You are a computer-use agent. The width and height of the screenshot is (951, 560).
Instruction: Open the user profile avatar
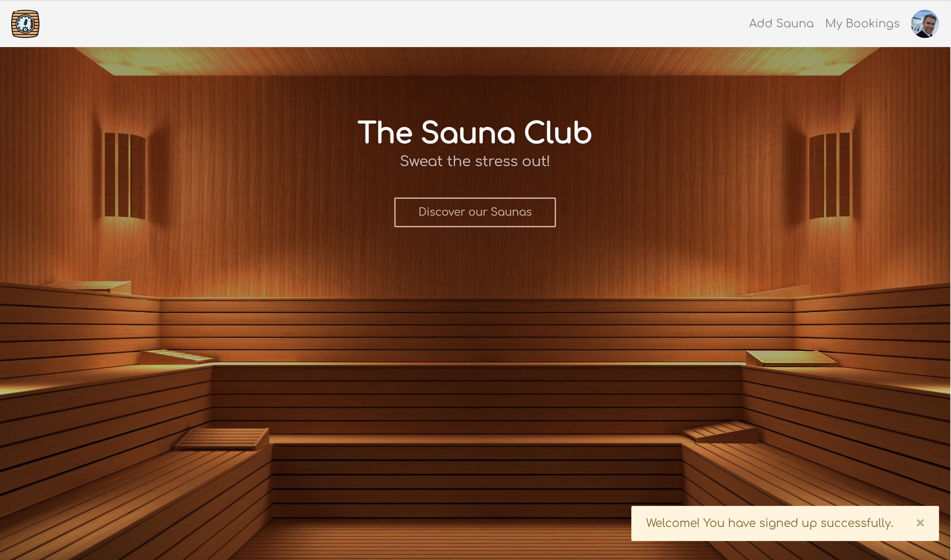925,24
